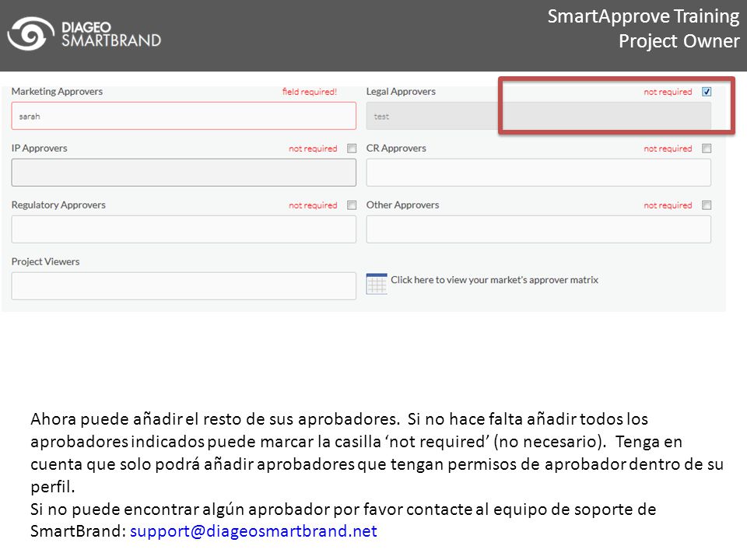Image resolution: width=747 pixels, height=560 pixels.
Task: Click the Project Viewers label
Action: pyautogui.click(x=45, y=261)
